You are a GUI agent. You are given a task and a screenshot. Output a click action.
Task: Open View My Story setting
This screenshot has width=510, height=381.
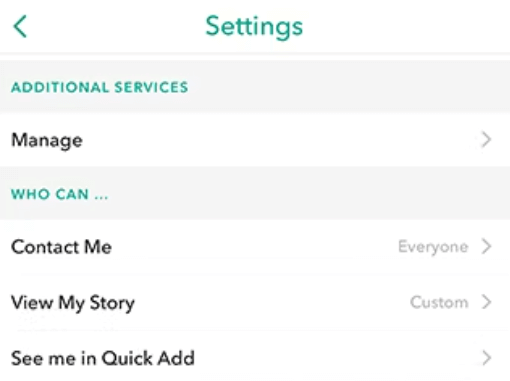point(255,303)
